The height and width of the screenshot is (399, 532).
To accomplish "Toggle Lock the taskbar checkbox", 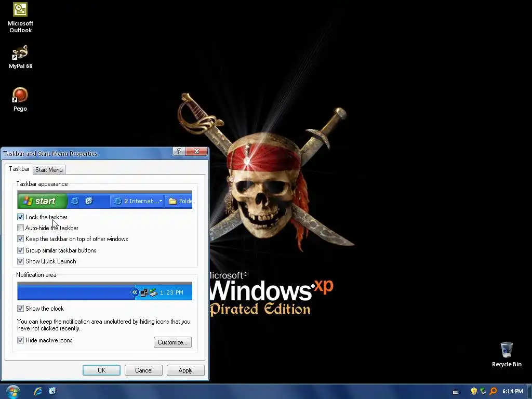I will (x=20, y=217).
